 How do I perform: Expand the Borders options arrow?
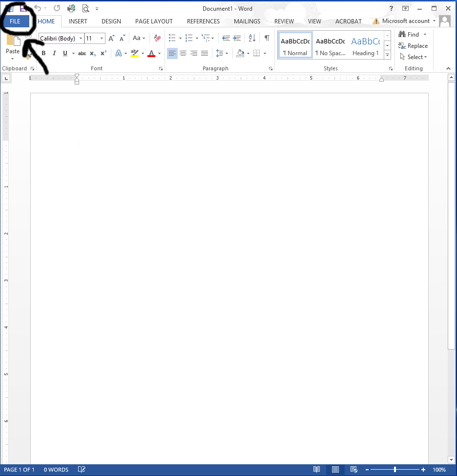click(265, 53)
